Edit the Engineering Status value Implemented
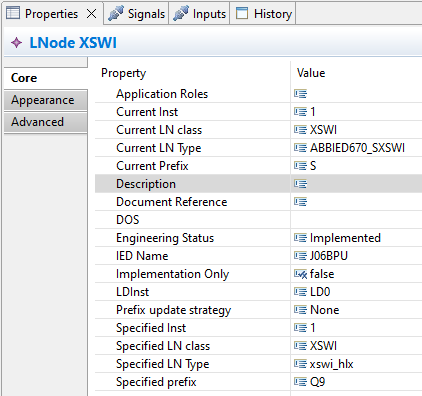The height and width of the screenshot is (396, 422). click(x=345, y=238)
